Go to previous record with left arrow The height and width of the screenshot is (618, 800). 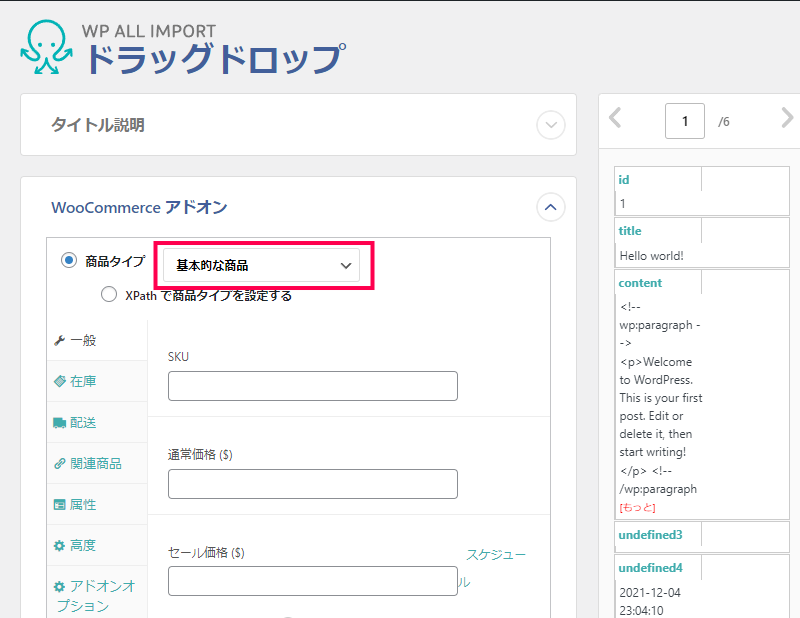coord(615,118)
